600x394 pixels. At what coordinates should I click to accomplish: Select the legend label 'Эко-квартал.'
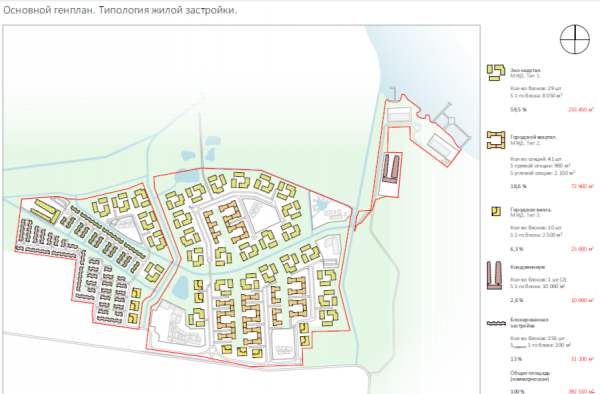click(x=525, y=70)
